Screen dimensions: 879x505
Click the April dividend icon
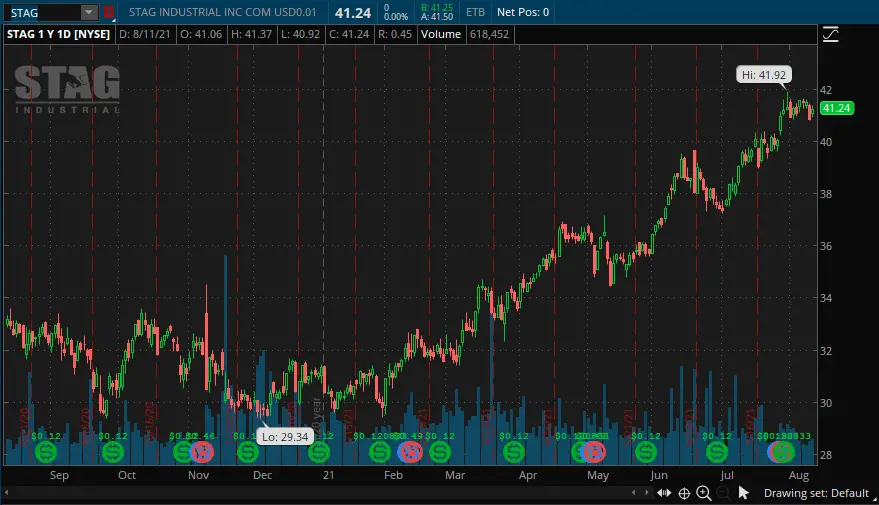pyautogui.click(x=513, y=452)
